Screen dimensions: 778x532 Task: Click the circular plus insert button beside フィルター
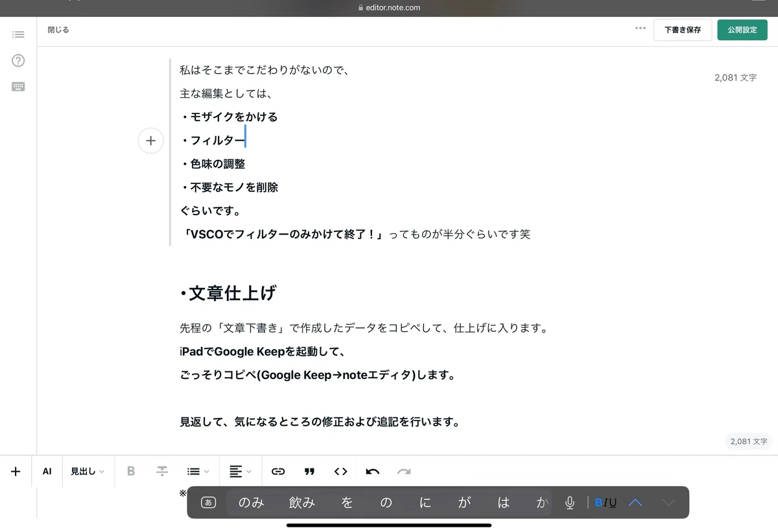point(150,141)
